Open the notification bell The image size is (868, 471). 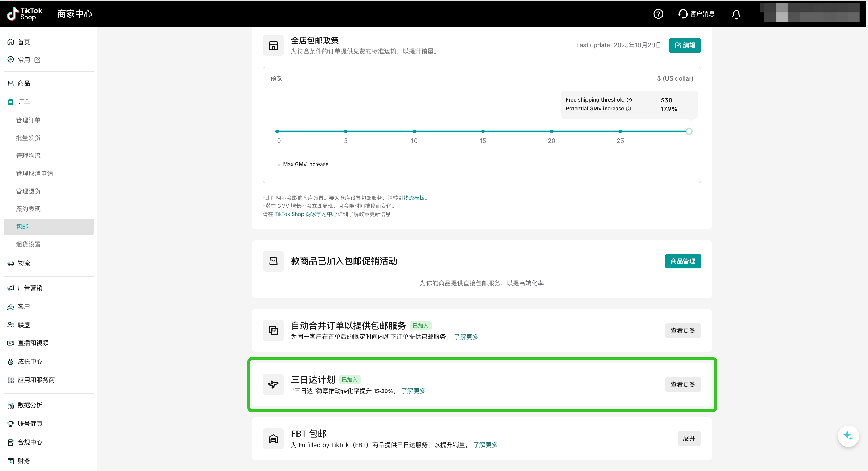[x=736, y=14]
